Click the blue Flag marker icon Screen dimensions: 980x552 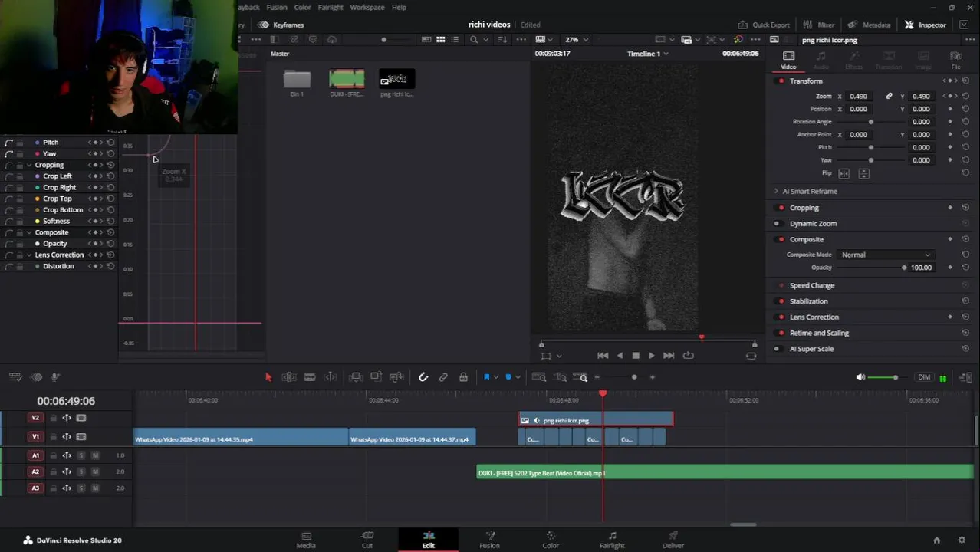pos(486,377)
